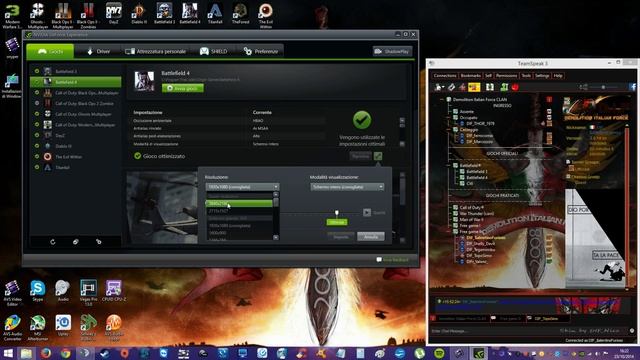Click the yellow highlighted TeamSpeak toolbar icon
This screenshot has width=640, height=360.
474,87
